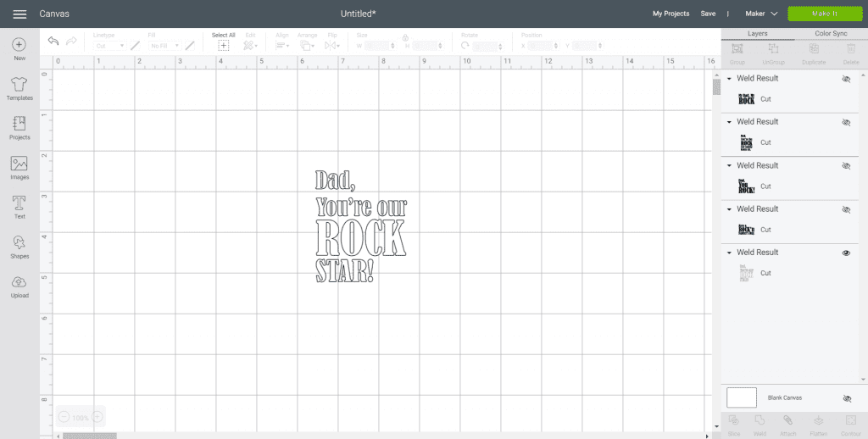
Task: Click the Y position input field
Action: click(587, 46)
